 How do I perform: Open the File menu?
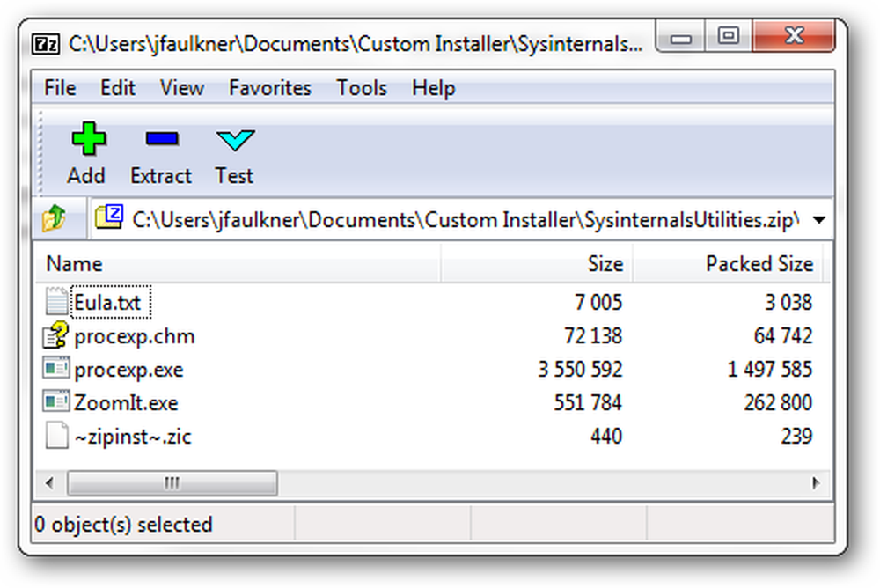pos(60,88)
